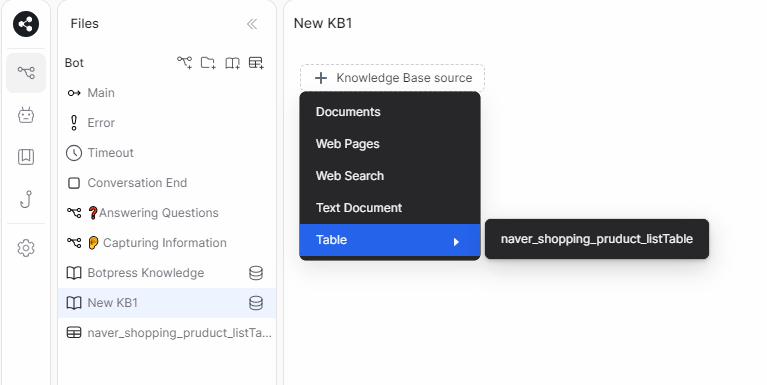Click the Knowledge Base source button
Viewport: 767px width, 385px height.
(392, 78)
